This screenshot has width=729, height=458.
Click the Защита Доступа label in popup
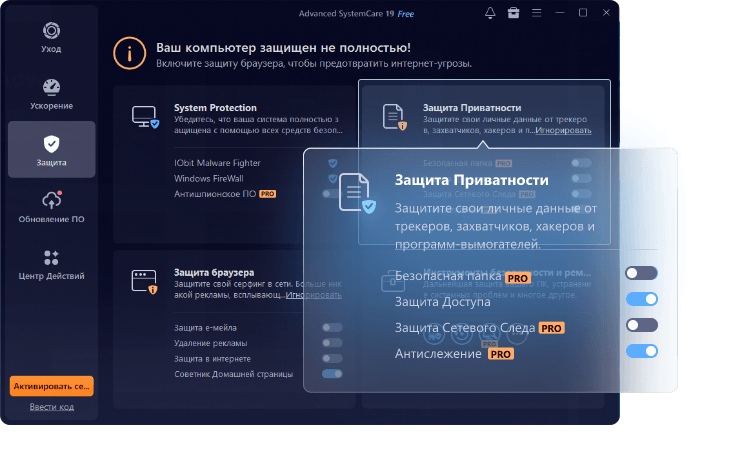443,302
